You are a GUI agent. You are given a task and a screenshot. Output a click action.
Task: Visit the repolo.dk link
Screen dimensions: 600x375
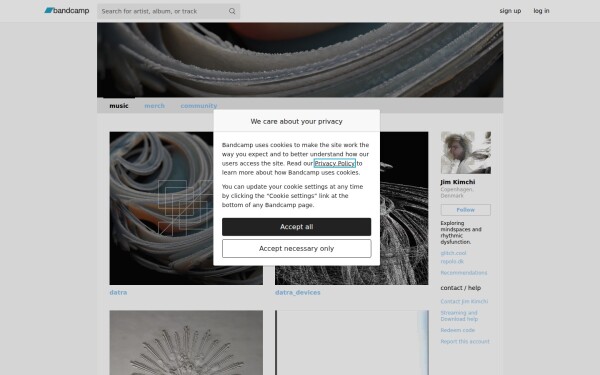452,261
